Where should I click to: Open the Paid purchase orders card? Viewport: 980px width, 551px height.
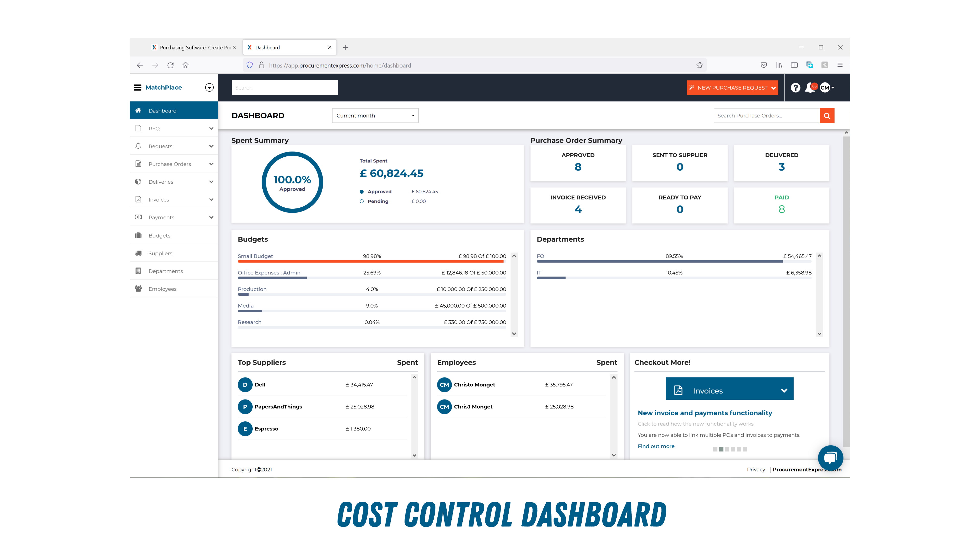pyautogui.click(x=781, y=205)
